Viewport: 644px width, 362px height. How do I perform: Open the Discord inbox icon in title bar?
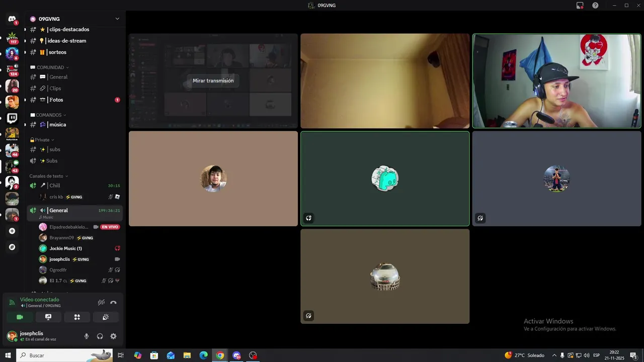580,5
